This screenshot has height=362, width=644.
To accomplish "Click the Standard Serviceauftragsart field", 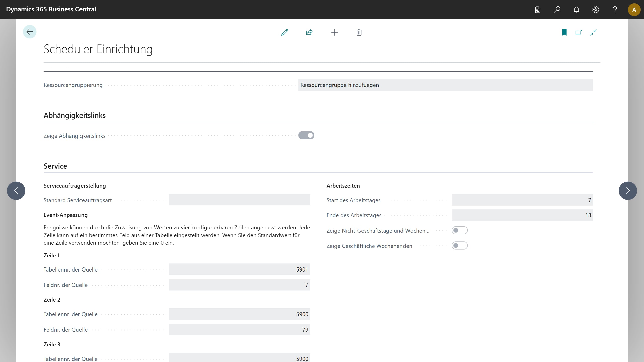I will click(239, 200).
